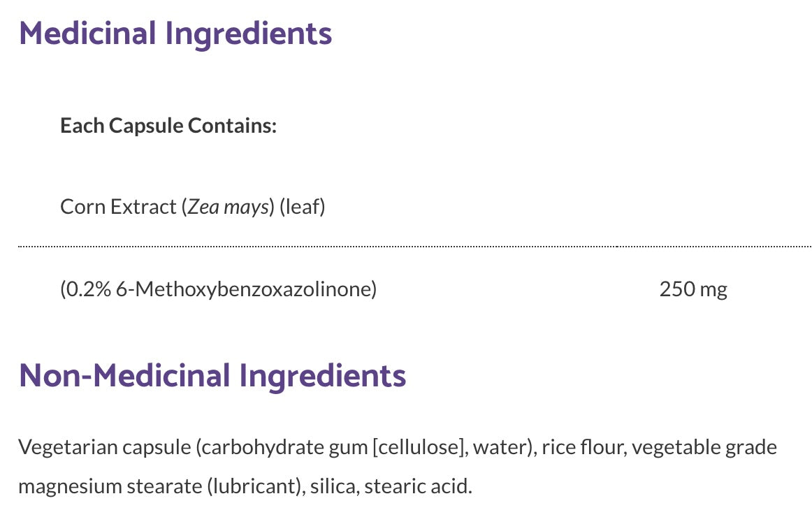Click the 'Vegetarian capsule' text
Image resolution: width=812 pixels, height=531 pixels.
point(105,447)
